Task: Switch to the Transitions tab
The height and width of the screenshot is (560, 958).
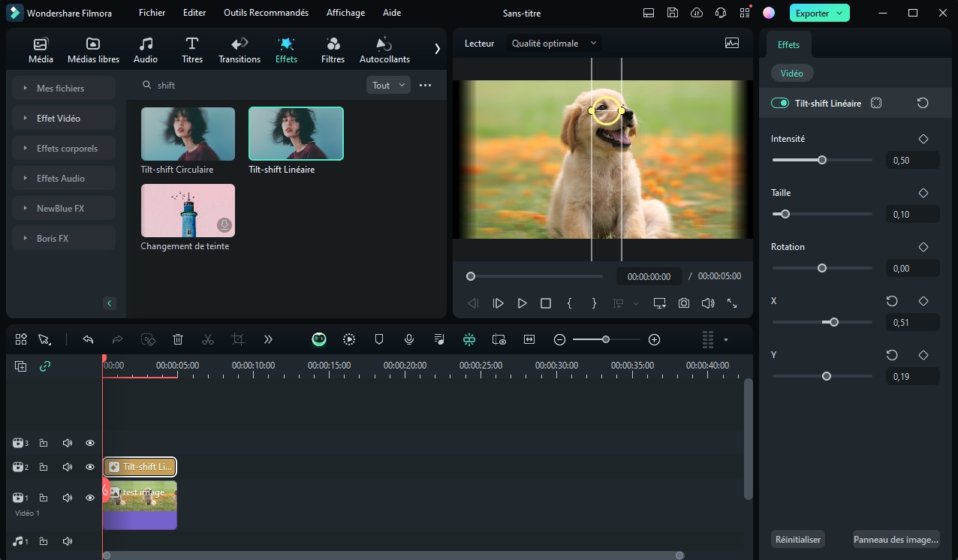Action: coord(239,50)
